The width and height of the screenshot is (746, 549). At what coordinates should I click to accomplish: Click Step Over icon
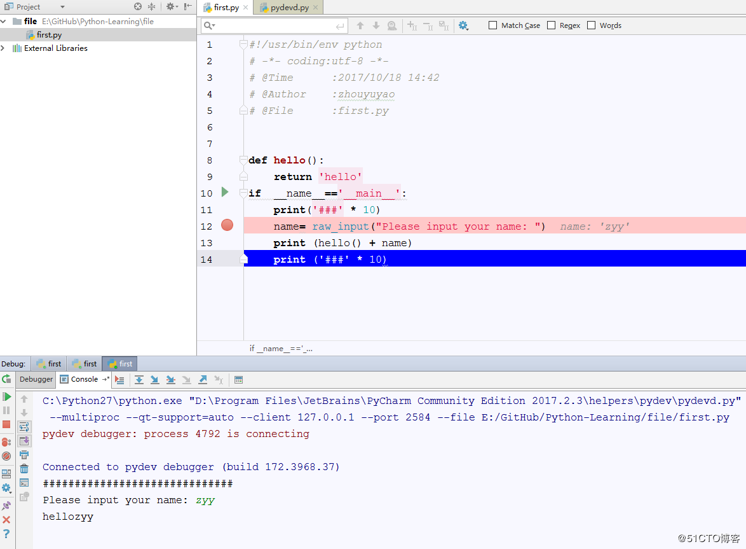click(x=139, y=380)
